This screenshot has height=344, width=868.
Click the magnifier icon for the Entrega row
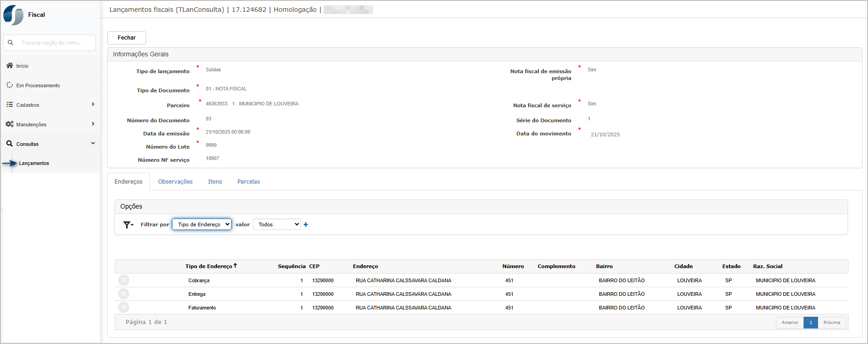pos(123,294)
